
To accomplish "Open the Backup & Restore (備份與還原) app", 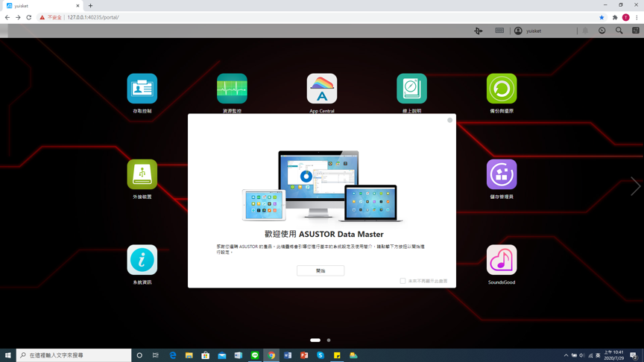I will click(502, 89).
